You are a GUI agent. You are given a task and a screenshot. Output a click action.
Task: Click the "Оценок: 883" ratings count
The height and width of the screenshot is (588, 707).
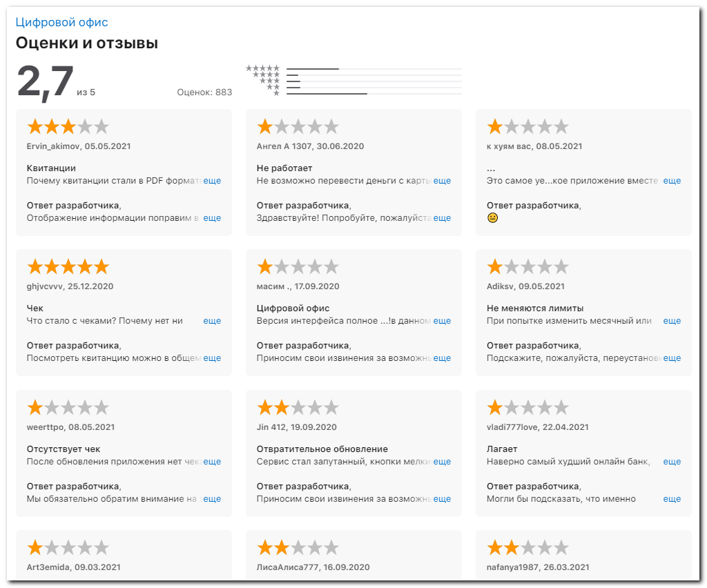point(204,92)
